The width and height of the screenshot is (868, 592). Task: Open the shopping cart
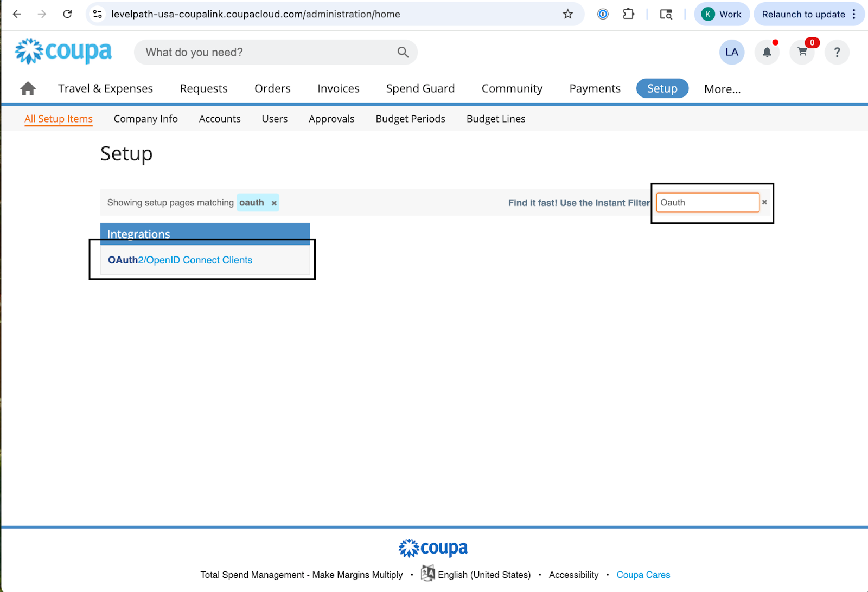tap(802, 53)
